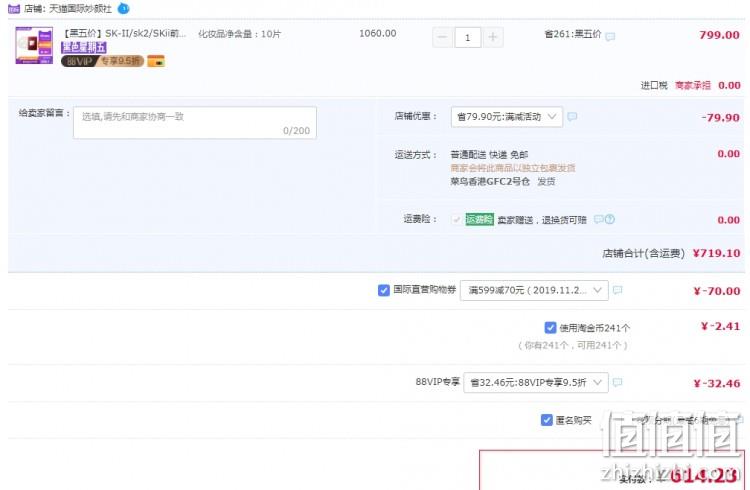
Task: Toggle the 匿名购买 checkbox
Action: [547, 420]
